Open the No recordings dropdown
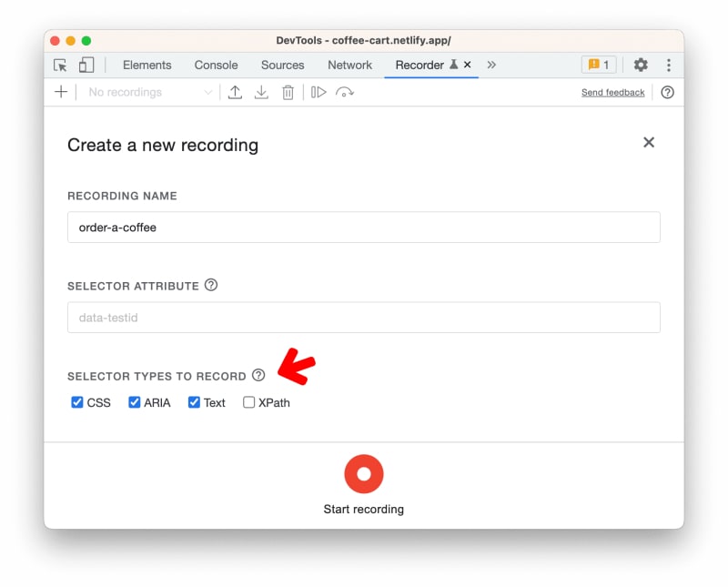The image size is (728, 587). [150, 92]
